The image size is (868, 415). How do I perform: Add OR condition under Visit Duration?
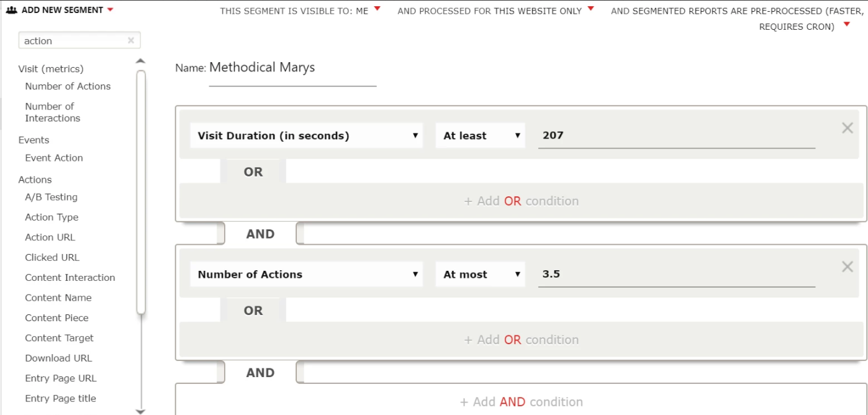(522, 201)
